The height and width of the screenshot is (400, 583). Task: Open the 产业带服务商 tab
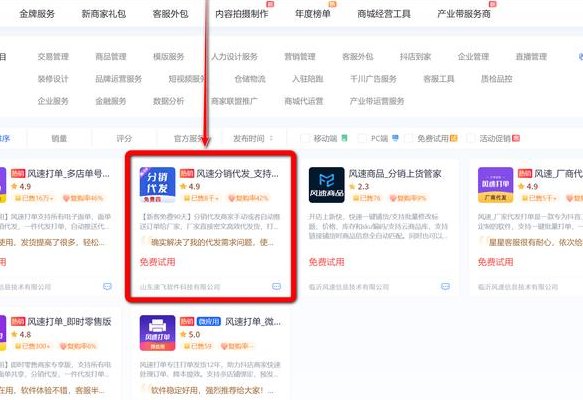(464, 14)
